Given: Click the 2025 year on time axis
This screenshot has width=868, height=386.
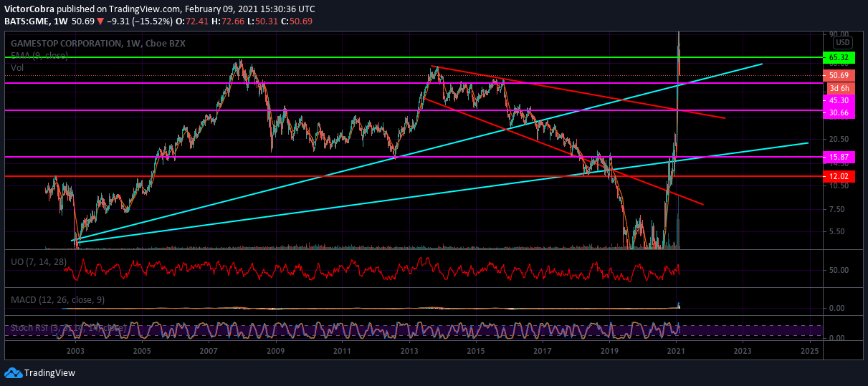Looking at the screenshot, I should click(x=810, y=352).
